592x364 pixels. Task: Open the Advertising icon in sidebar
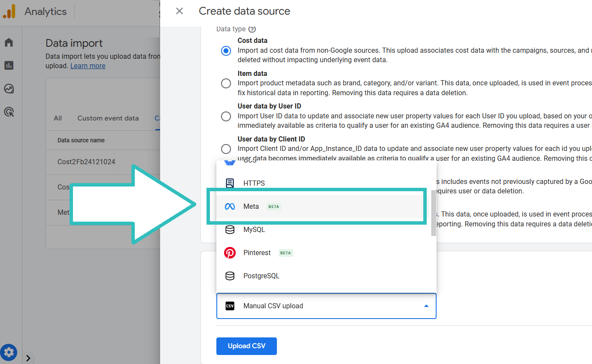point(9,112)
